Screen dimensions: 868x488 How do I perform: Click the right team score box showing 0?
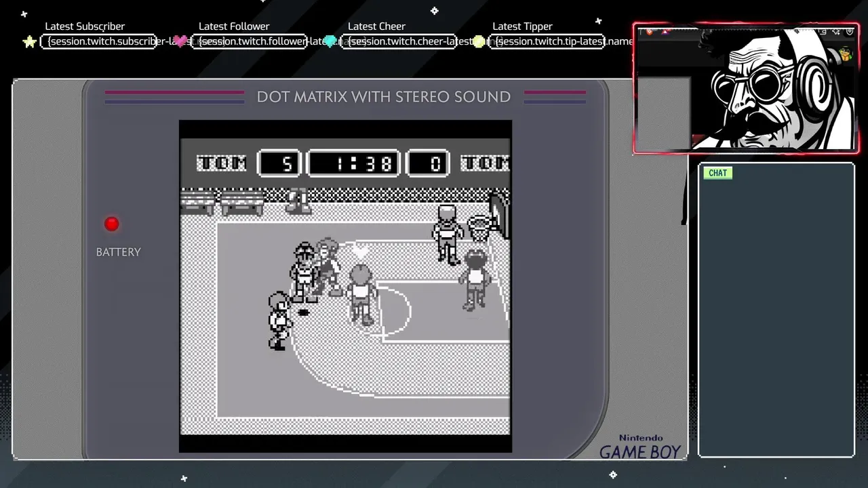click(x=427, y=163)
